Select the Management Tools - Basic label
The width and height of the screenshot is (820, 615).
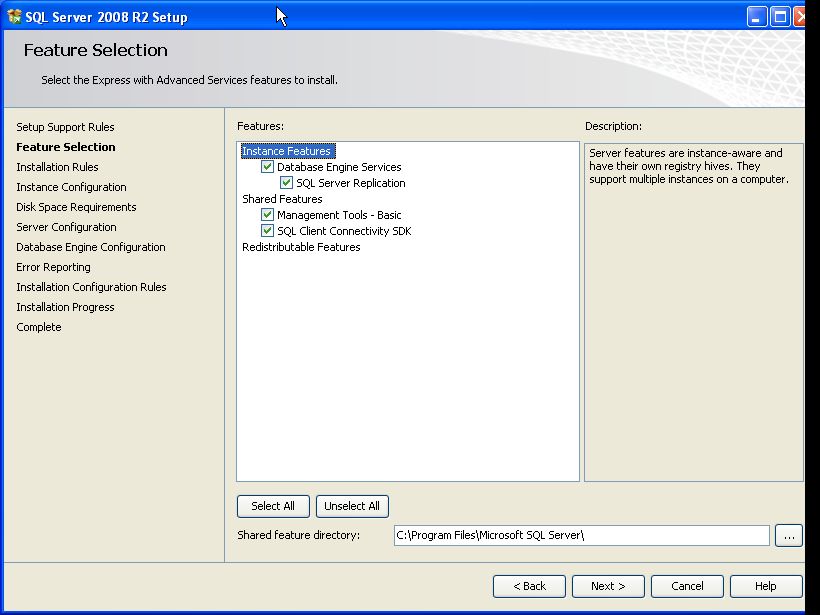click(x=339, y=215)
